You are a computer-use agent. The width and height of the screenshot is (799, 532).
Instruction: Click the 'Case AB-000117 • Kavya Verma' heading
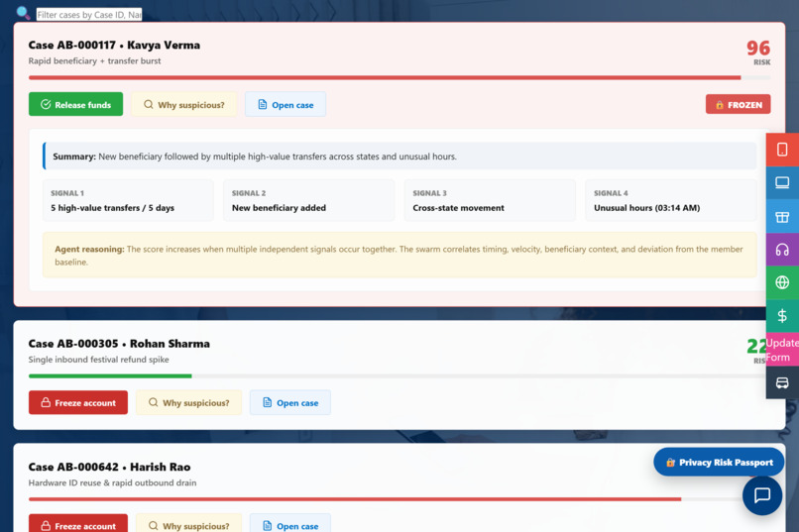(114, 46)
